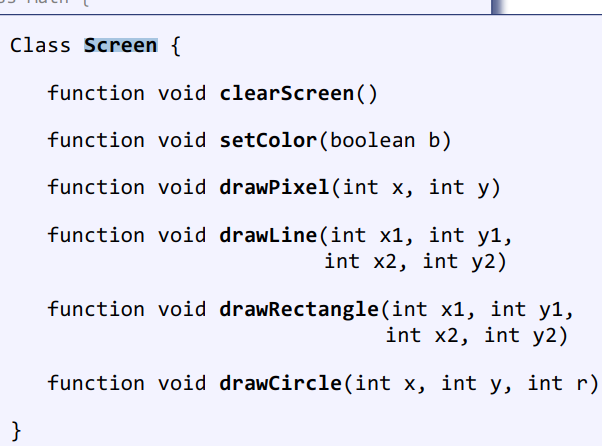Click the clearScreen function name
Screen dimensions: 602x446
tap(287, 94)
